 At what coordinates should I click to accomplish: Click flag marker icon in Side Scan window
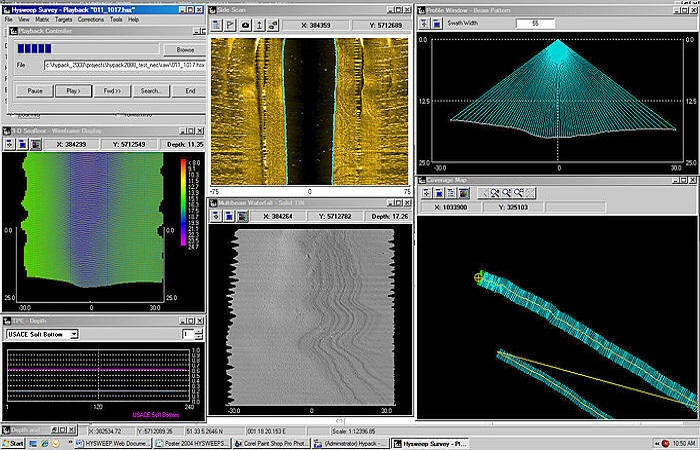[230, 25]
